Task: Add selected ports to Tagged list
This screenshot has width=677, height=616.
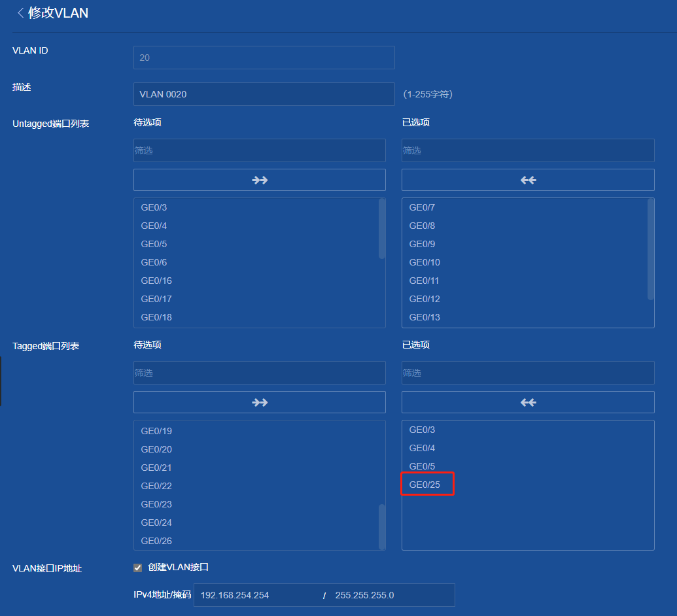Action: tap(260, 402)
